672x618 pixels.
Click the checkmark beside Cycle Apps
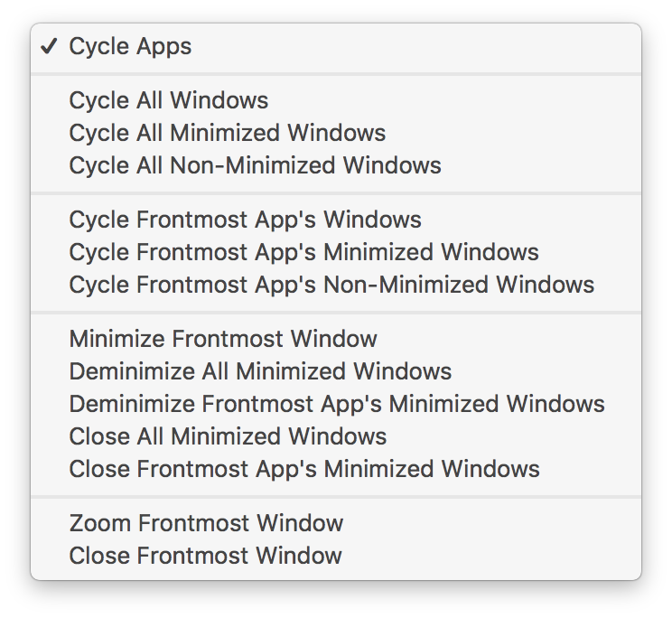coord(50,47)
